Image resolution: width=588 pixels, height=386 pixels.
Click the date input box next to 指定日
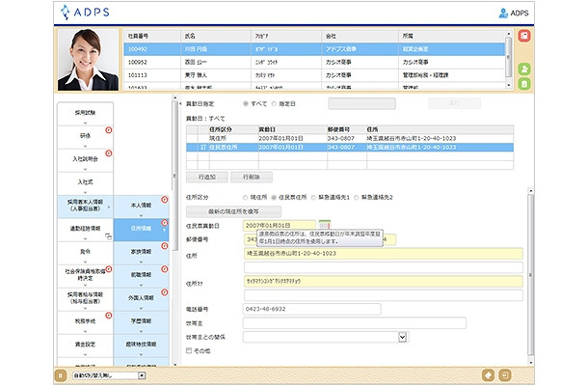(x=361, y=103)
